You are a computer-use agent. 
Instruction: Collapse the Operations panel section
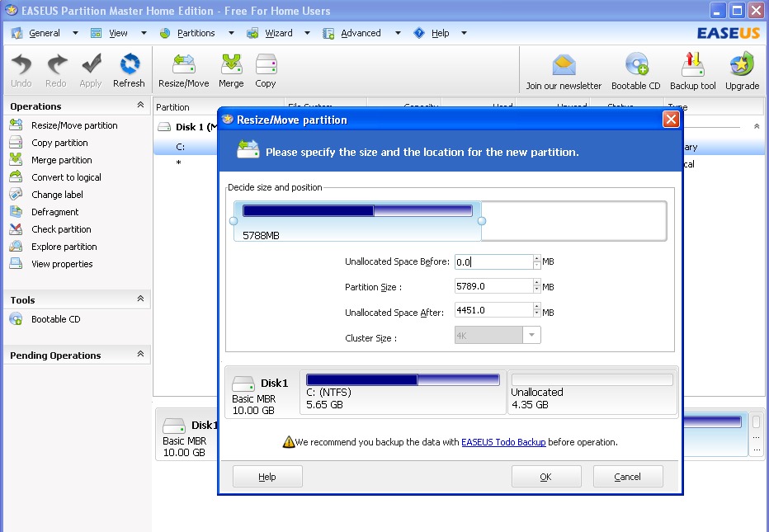pos(140,106)
